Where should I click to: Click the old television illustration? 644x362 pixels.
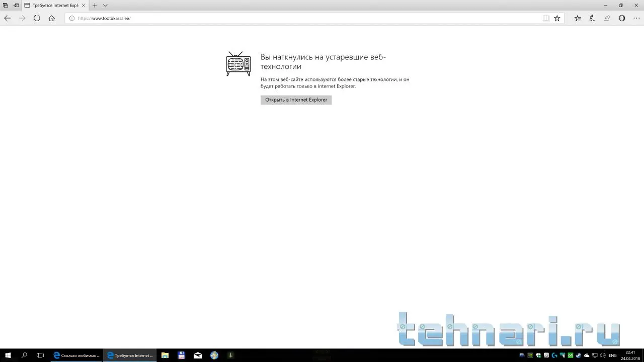238,63
